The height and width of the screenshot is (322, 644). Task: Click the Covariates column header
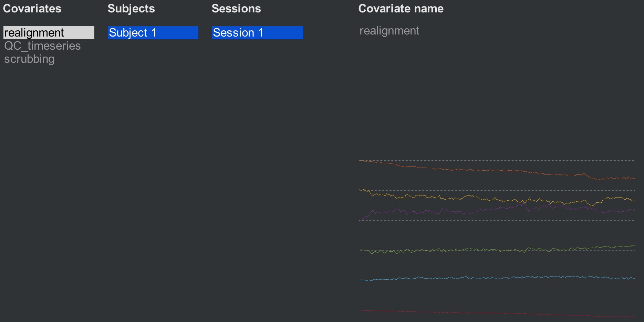point(32,9)
